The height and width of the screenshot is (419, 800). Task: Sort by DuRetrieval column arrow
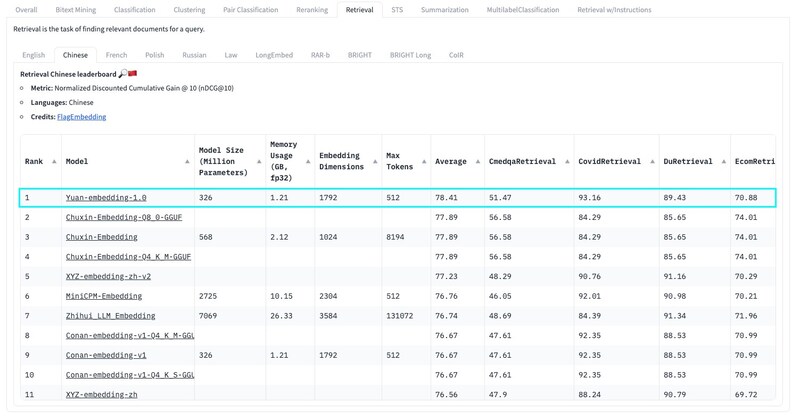724,161
